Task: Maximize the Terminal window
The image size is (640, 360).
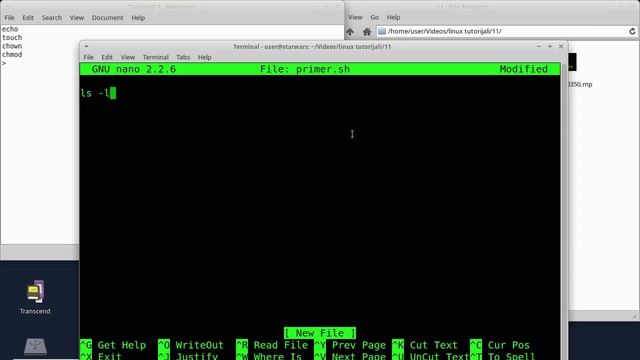Action: [550, 47]
